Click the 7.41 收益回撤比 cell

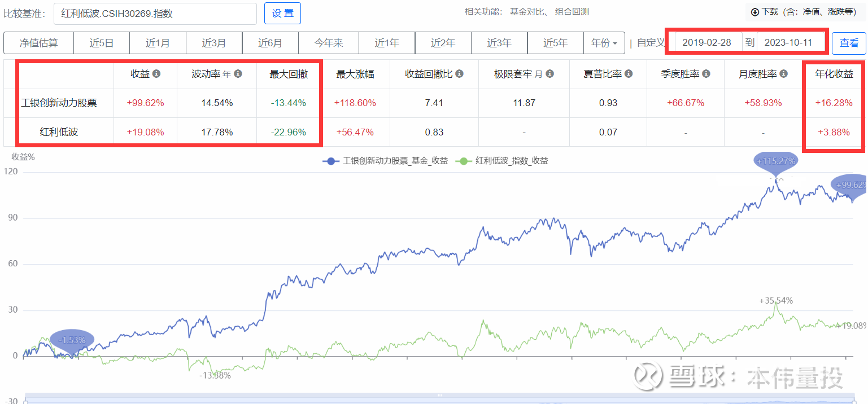pos(434,103)
